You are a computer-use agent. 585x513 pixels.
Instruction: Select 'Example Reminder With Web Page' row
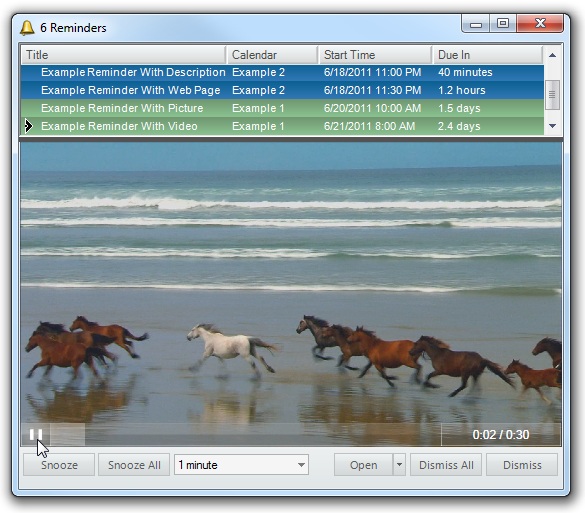pos(282,90)
